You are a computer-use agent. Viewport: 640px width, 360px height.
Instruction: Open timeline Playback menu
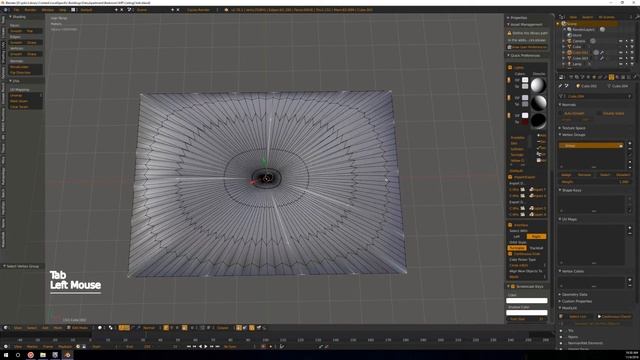65,347
